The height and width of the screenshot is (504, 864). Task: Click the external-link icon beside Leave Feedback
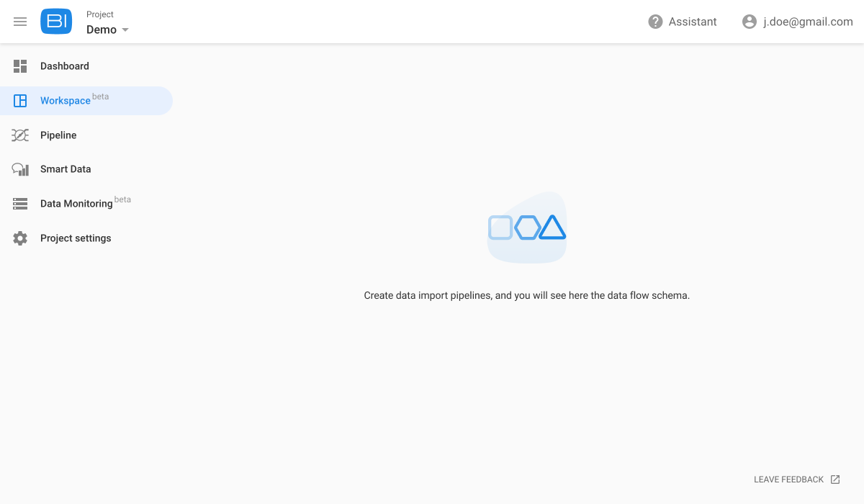click(835, 480)
